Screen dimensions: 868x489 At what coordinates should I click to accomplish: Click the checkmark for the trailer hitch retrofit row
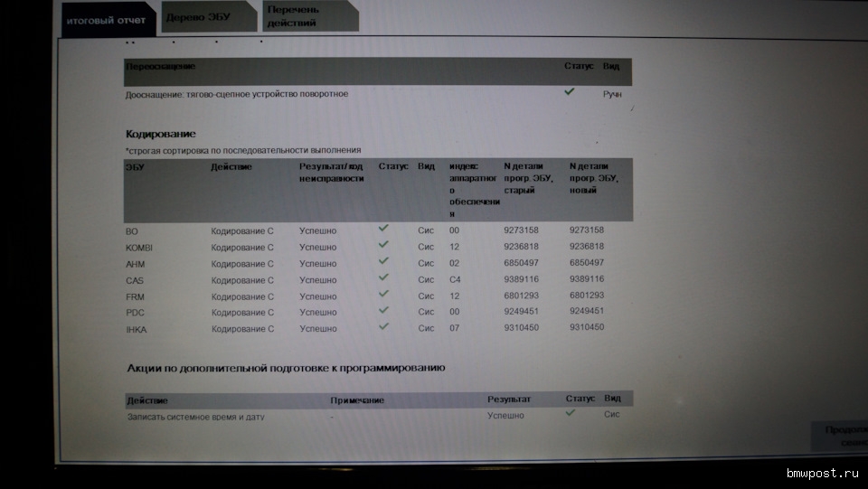(x=569, y=91)
